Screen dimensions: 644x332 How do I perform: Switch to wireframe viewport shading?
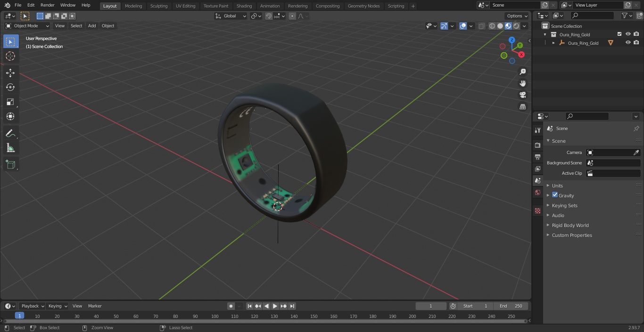pyautogui.click(x=492, y=26)
